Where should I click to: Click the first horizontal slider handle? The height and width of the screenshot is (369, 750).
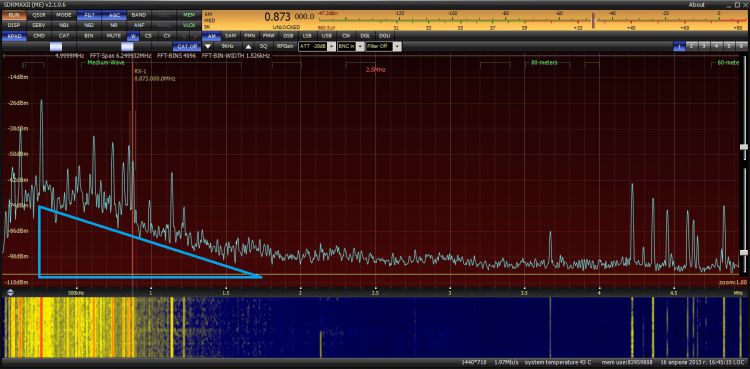point(56,46)
